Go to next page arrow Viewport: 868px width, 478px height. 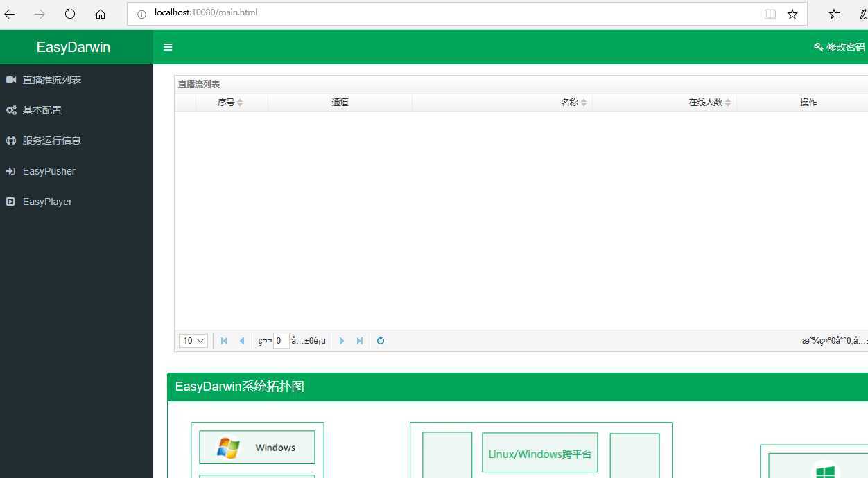click(x=341, y=341)
